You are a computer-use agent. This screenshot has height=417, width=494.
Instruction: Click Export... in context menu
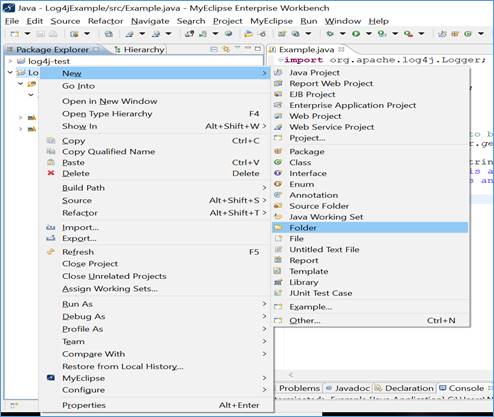(156, 239)
